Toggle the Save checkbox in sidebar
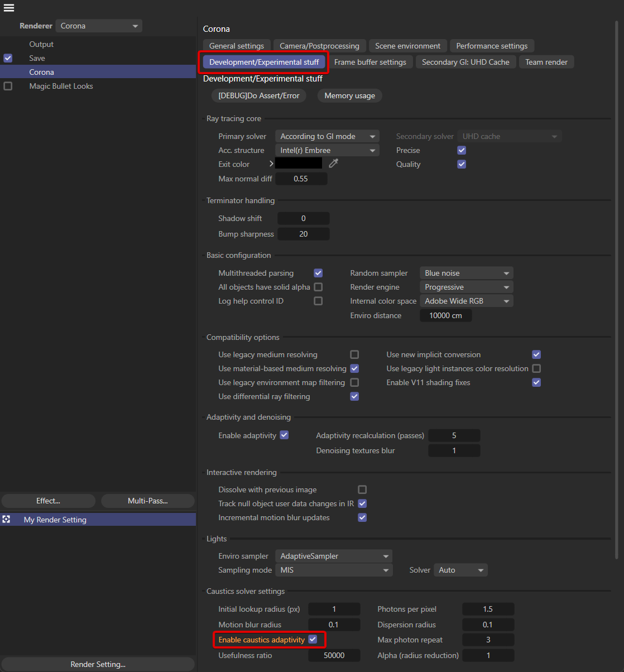 click(8, 58)
